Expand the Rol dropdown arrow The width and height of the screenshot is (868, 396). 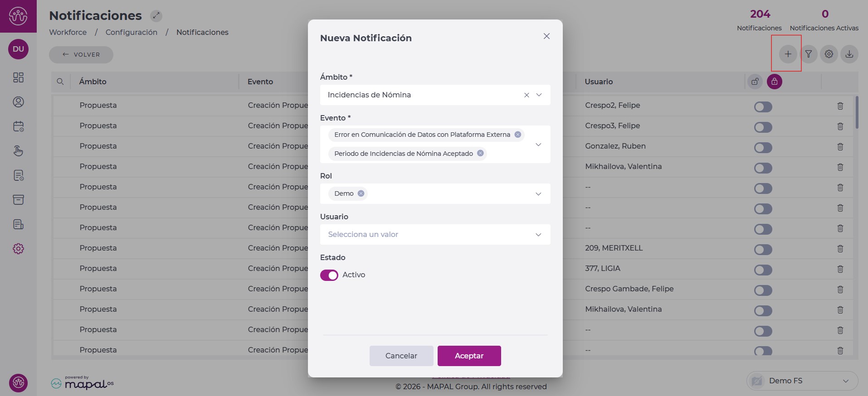tap(538, 194)
